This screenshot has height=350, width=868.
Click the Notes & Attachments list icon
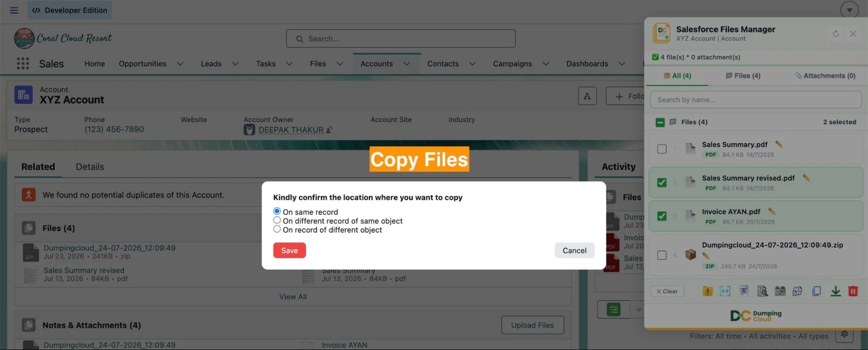click(x=29, y=325)
